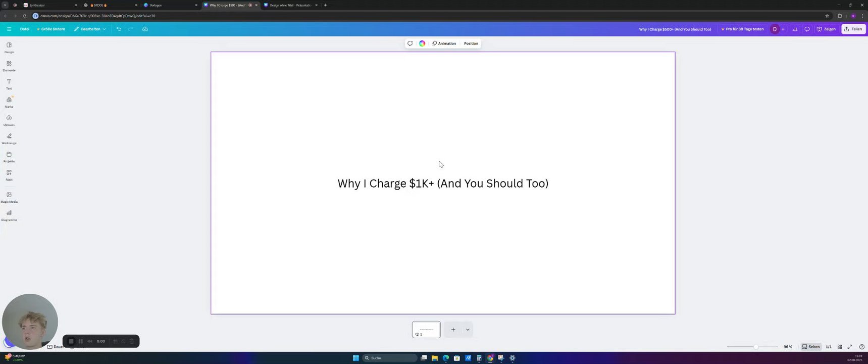
Task: Click the Teilen share button
Action: click(854, 29)
